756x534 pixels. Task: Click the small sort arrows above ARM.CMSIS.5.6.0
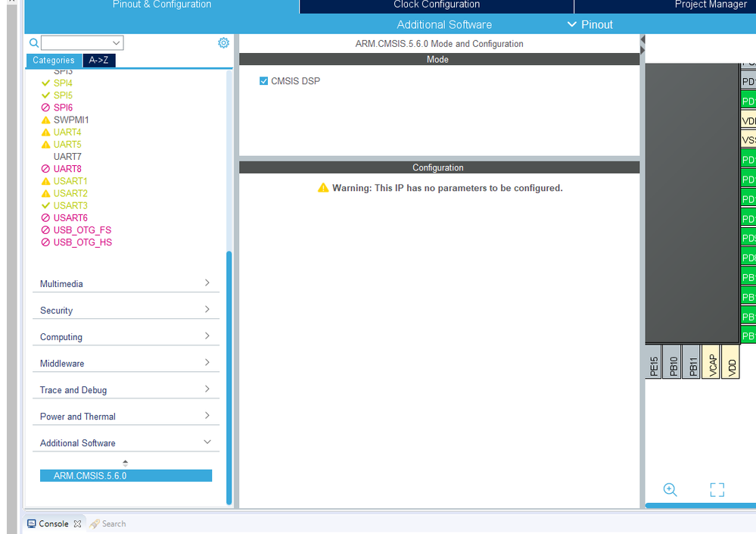click(126, 463)
